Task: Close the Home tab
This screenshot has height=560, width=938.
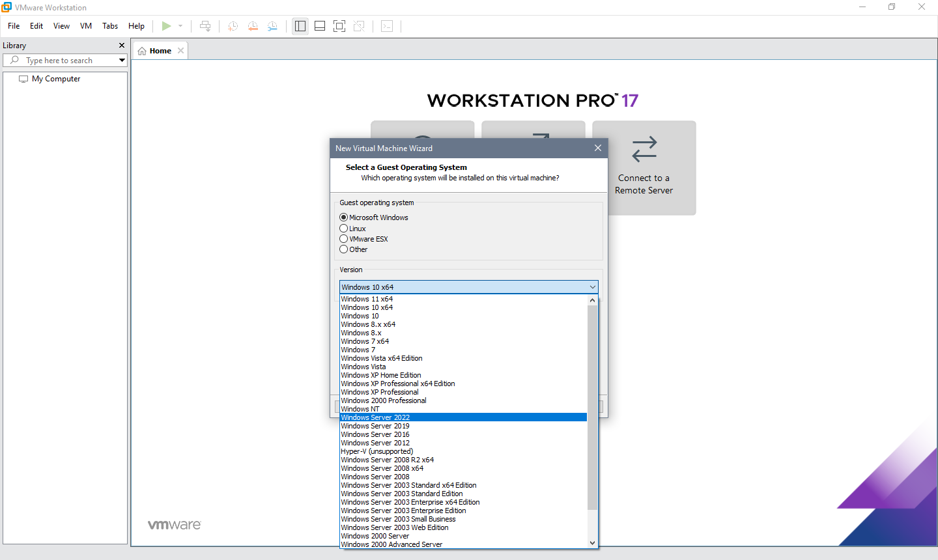Action: click(181, 51)
